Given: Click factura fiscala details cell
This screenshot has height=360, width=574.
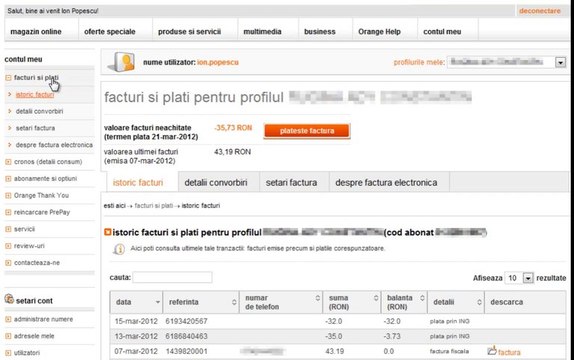Looking at the screenshot, I should tap(449, 351).
